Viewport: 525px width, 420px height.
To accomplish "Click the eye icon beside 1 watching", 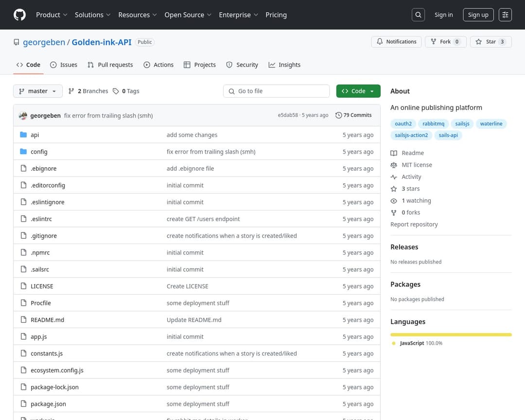I will pyautogui.click(x=394, y=201).
